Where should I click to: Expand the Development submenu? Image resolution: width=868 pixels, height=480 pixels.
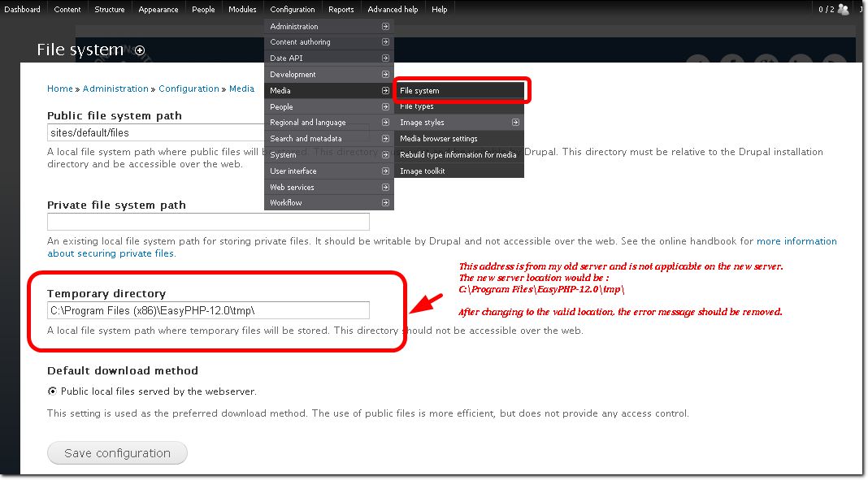(385, 75)
